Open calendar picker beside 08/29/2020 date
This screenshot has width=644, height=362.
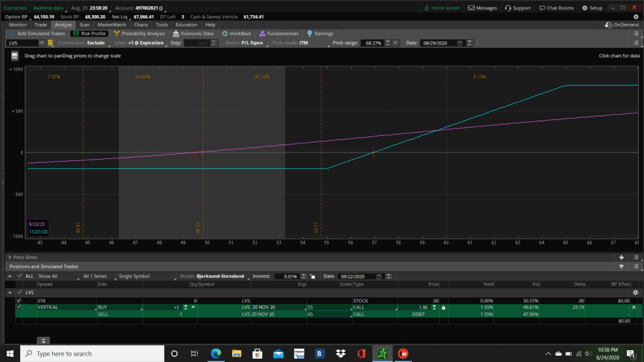[x=460, y=43]
